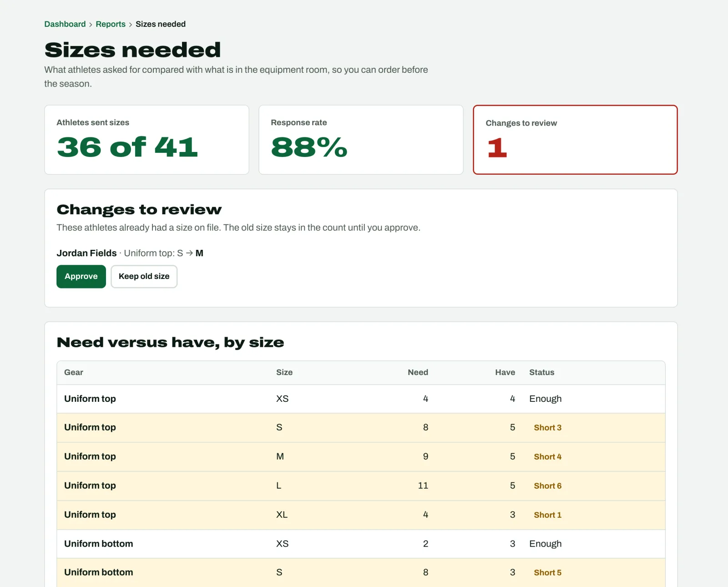Image resolution: width=728 pixels, height=587 pixels.
Task: Click the Size column header
Action: (x=284, y=372)
